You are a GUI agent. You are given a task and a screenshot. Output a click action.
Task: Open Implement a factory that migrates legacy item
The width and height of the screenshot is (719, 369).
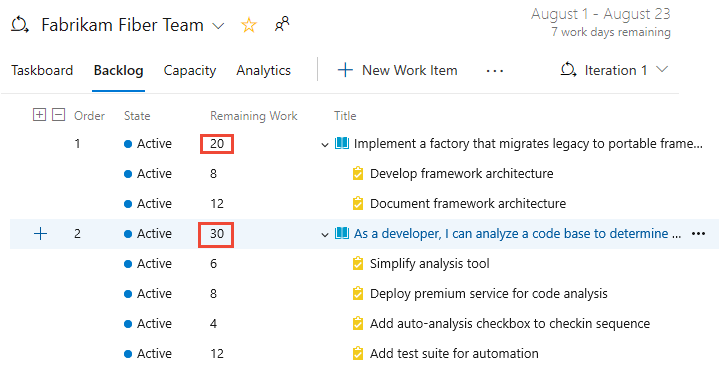(528, 144)
